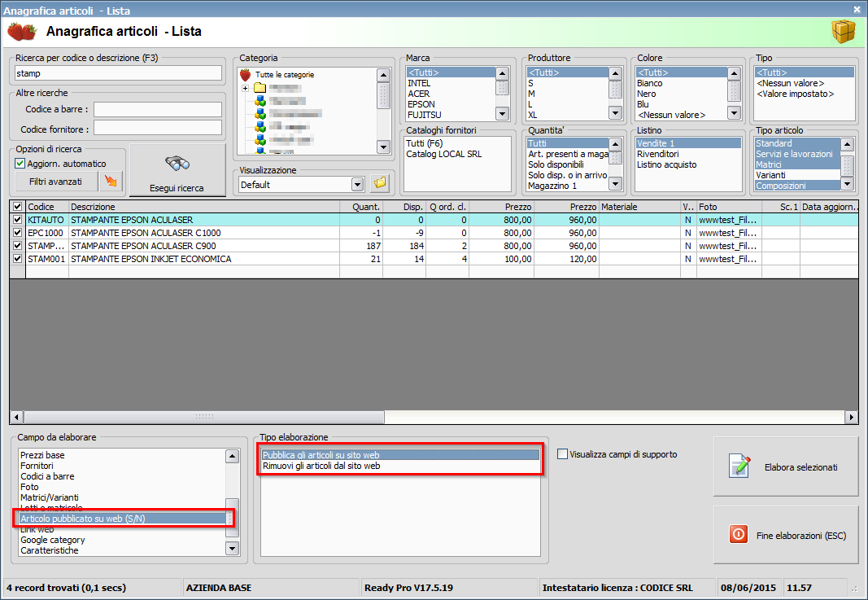This screenshot has height=600, width=868.
Task: Click Elabora selezionati button label
Action: (800, 467)
